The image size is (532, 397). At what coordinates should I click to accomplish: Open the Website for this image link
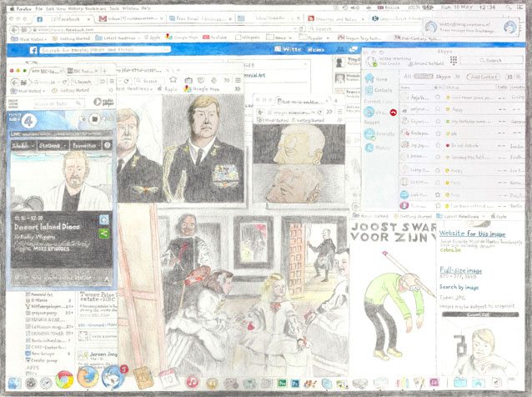(472, 234)
